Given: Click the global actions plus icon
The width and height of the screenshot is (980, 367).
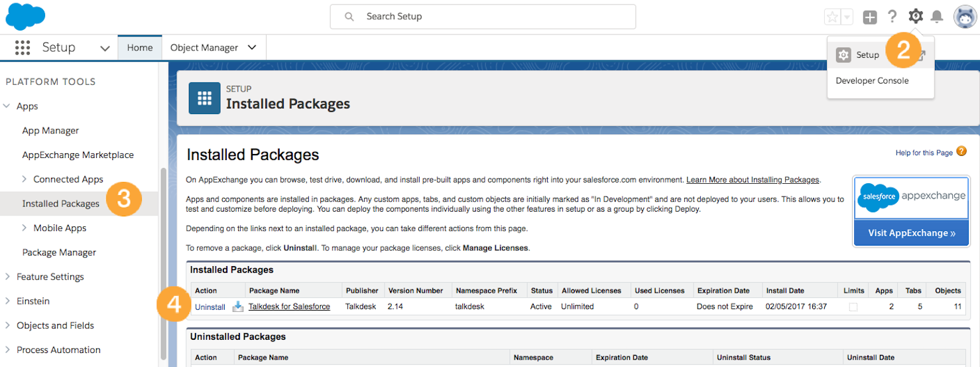Looking at the screenshot, I should pyautogui.click(x=870, y=17).
